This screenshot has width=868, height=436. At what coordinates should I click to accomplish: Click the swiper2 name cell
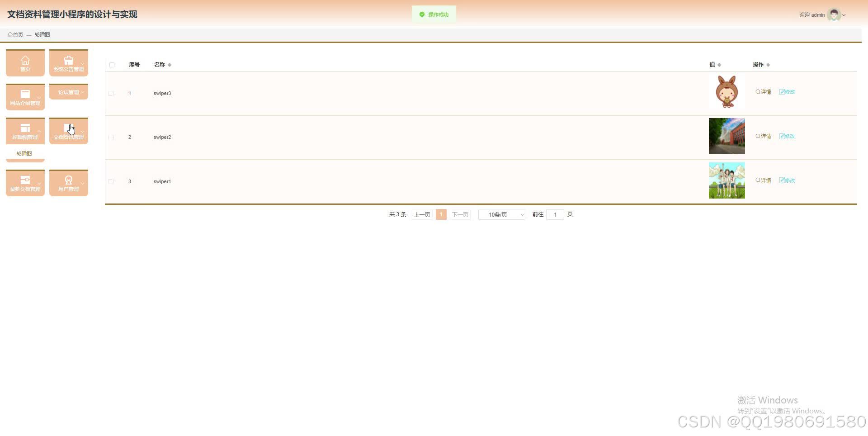coord(162,137)
